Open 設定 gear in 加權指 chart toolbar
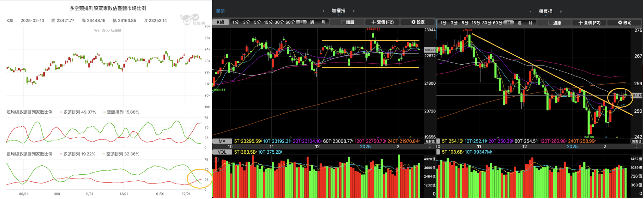The width and height of the screenshot is (644, 199). [x=418, y=22]
